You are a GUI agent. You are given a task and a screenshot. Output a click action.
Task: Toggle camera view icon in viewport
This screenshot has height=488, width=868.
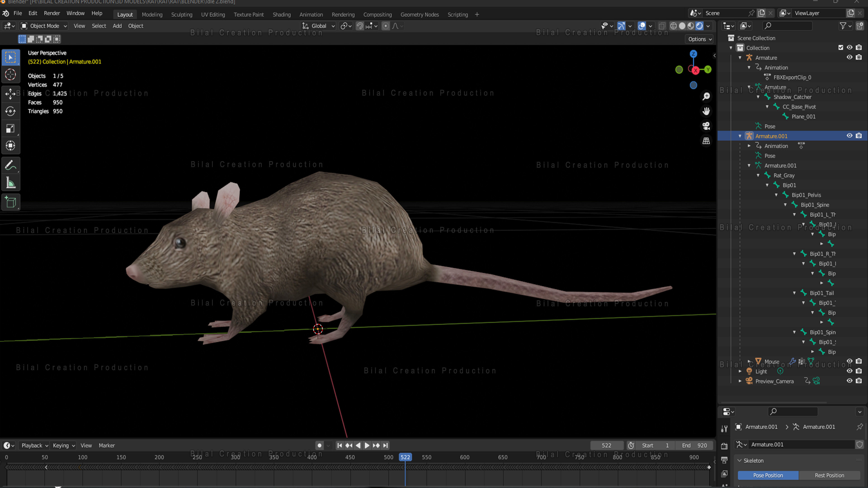[x=706, y=126]
